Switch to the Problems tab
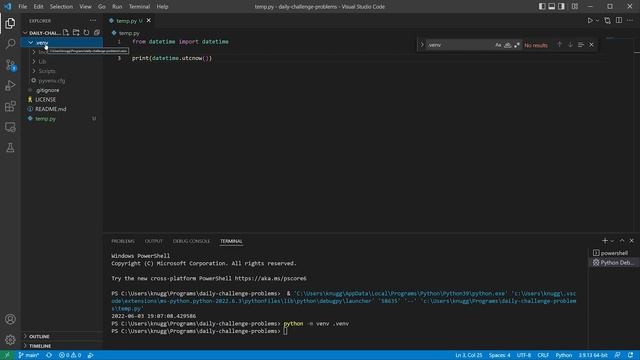 123,241
